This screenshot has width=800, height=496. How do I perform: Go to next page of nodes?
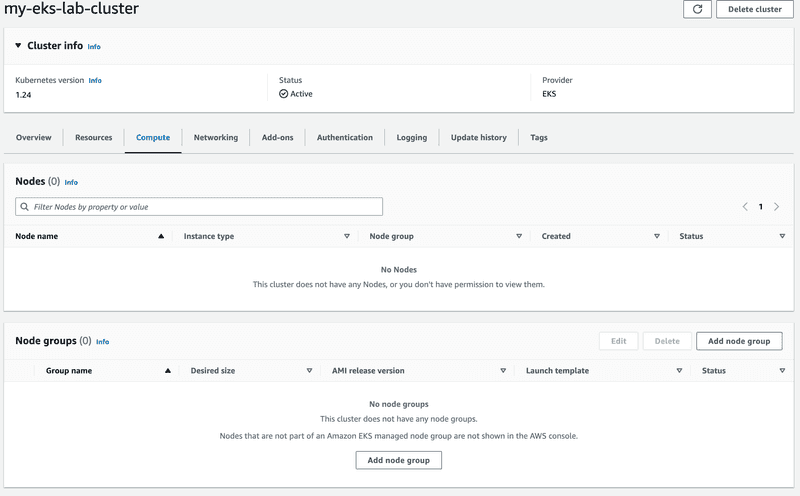777,207
